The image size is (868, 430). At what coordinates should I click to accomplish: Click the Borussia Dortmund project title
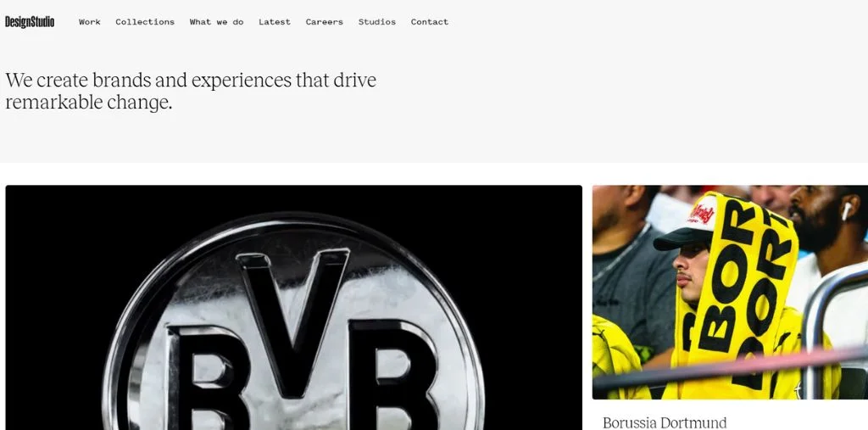pyautogui.click(x=665, y=423)
